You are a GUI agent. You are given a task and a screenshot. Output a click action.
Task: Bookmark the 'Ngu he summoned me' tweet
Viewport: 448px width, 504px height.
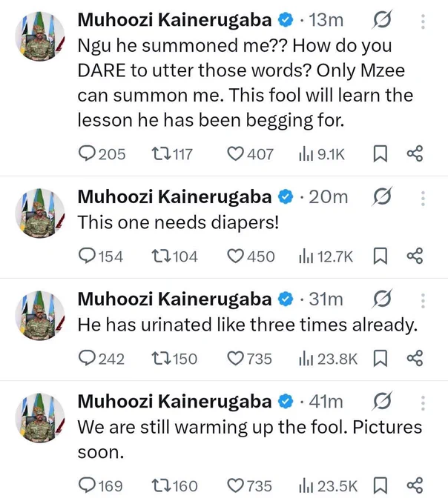[380, 153]
